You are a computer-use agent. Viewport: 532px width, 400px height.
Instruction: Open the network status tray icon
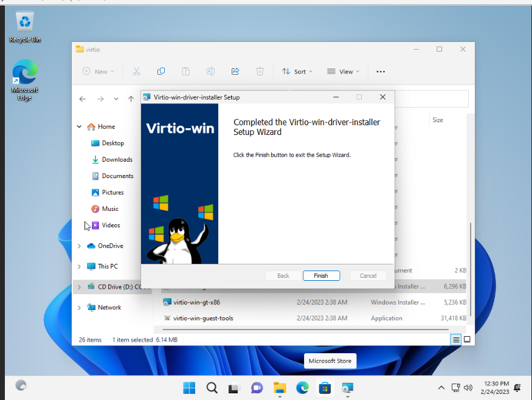point(455,387)
